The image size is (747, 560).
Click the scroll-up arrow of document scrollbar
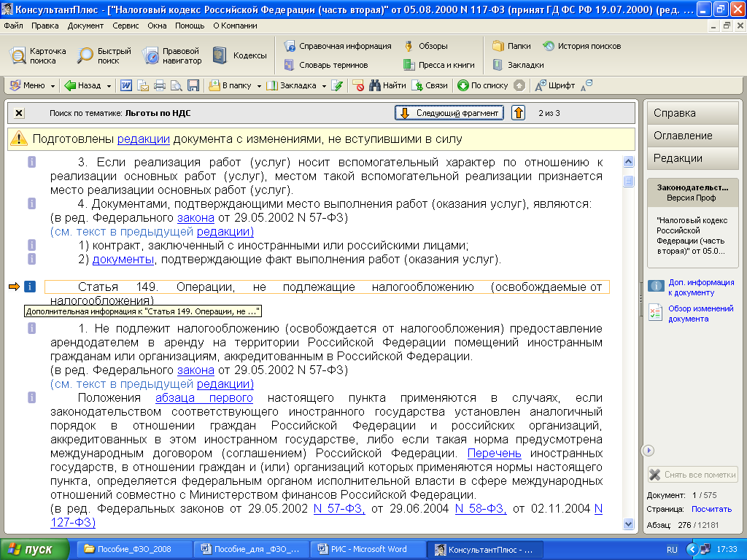pyautogui.click(x=628, y=162)
